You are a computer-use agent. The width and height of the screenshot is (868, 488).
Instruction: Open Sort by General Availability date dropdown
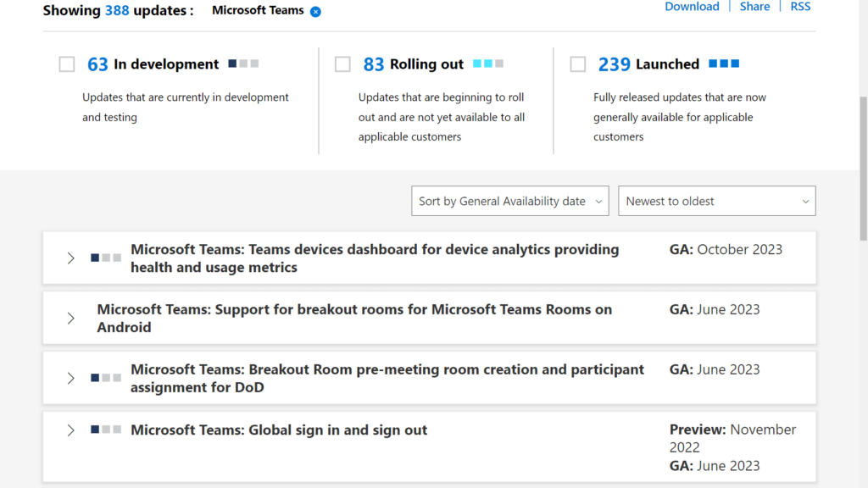click(509, 201)
